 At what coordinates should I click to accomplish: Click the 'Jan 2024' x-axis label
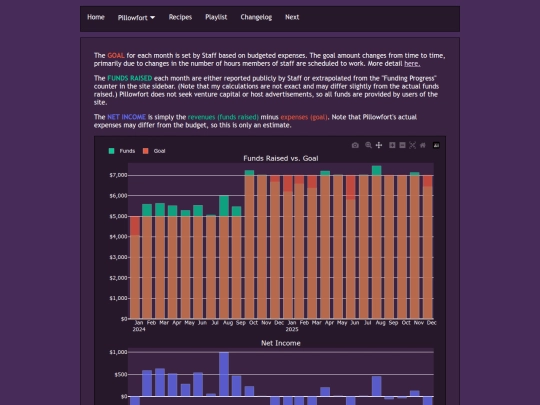tap(139, 326)
